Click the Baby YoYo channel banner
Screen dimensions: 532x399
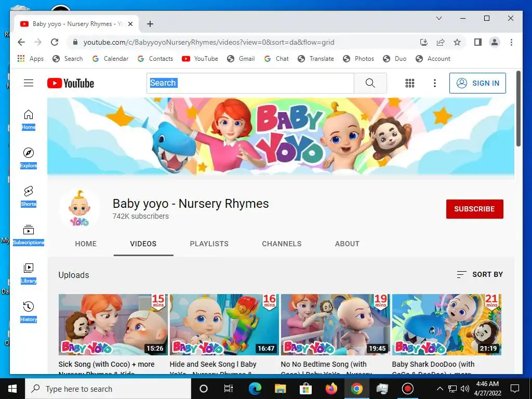[281, 137]
